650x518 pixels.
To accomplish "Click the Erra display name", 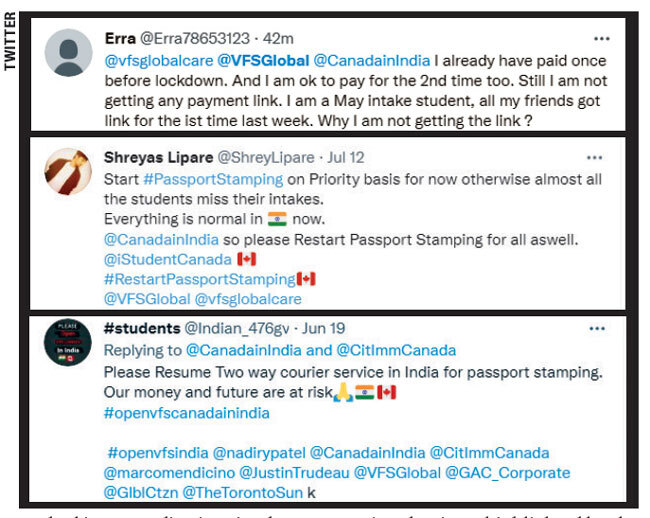I will pos(120,39).
